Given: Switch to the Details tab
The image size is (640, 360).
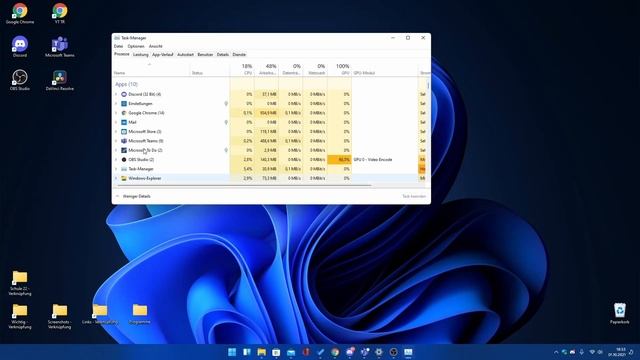Looking at the screenshot, I should (x=223, y=54).
